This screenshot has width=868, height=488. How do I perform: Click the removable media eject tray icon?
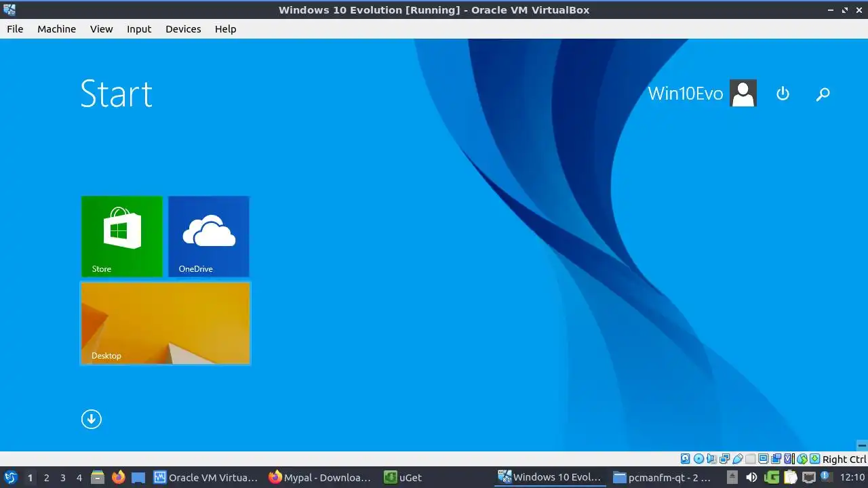pos(732,477)
